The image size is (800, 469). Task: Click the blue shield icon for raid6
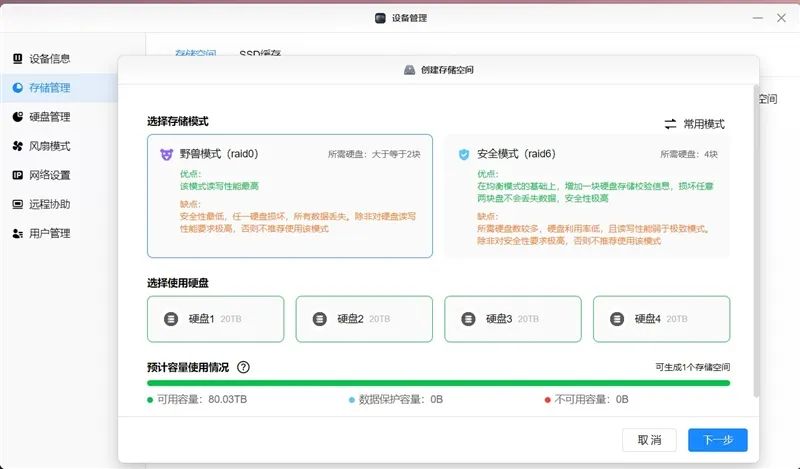pyautogui.click(x=464, y=154)
